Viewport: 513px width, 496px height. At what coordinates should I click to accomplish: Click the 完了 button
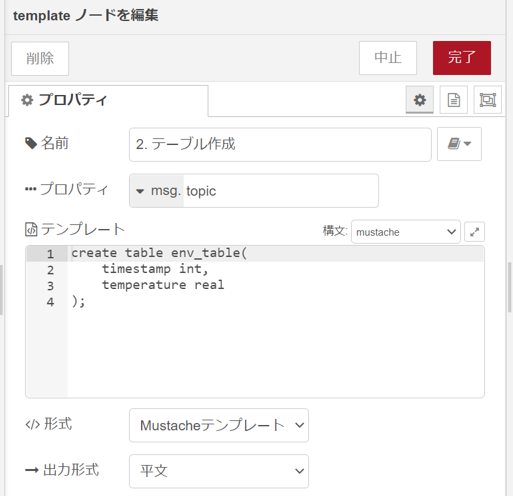point(462,58)
